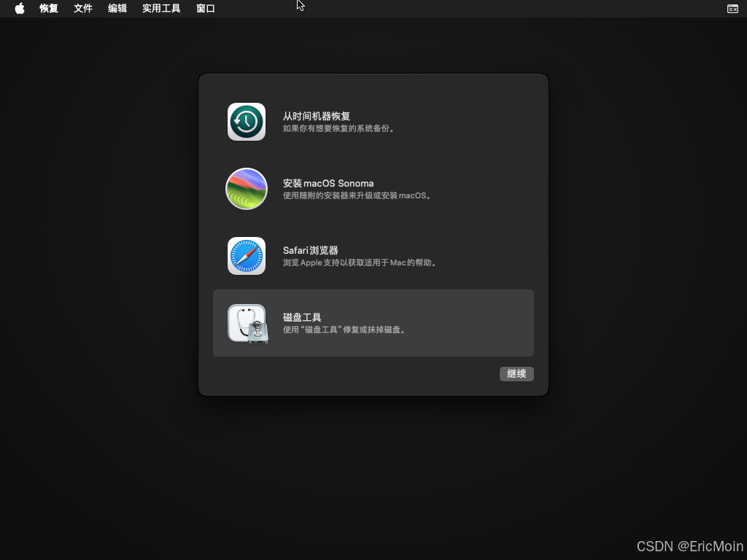Screen dimensions: 747x560
Task: Click description 如果你有想要恢复的系统备份
Action: (x=338, y=128)
